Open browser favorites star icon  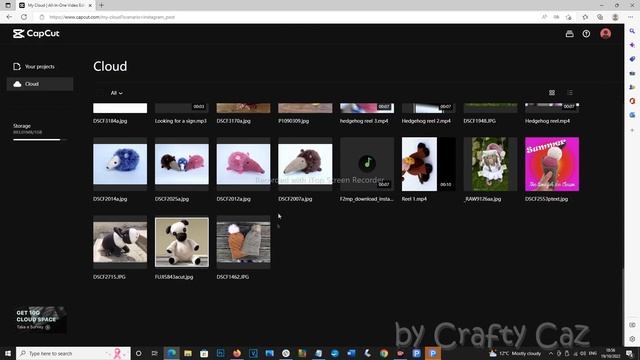pos(585,17)
